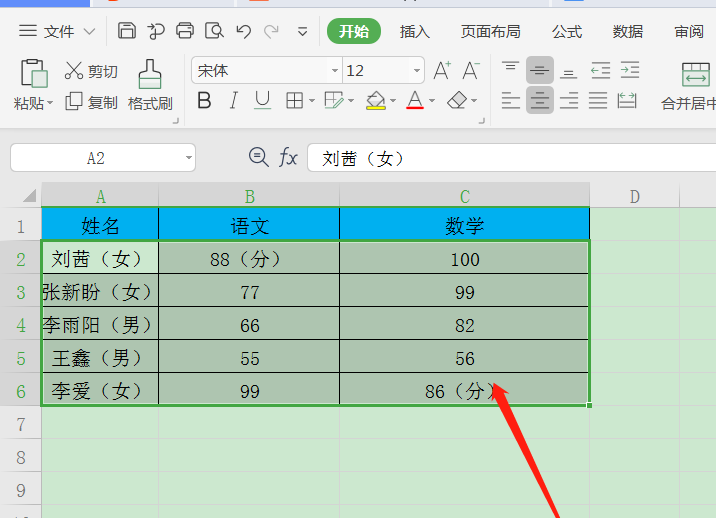Apply the red font color A
Screen dimensions: 716x518
(x=415, y=100)
